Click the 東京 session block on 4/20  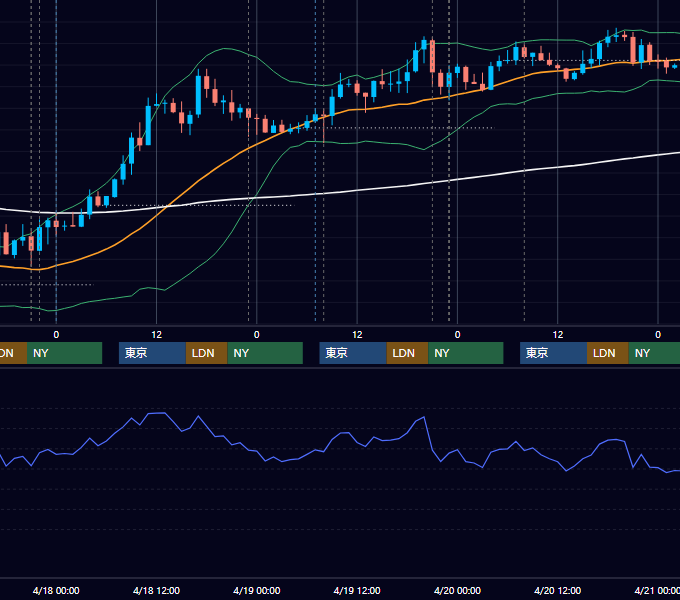pyautogui.click(x=553, y=353)
